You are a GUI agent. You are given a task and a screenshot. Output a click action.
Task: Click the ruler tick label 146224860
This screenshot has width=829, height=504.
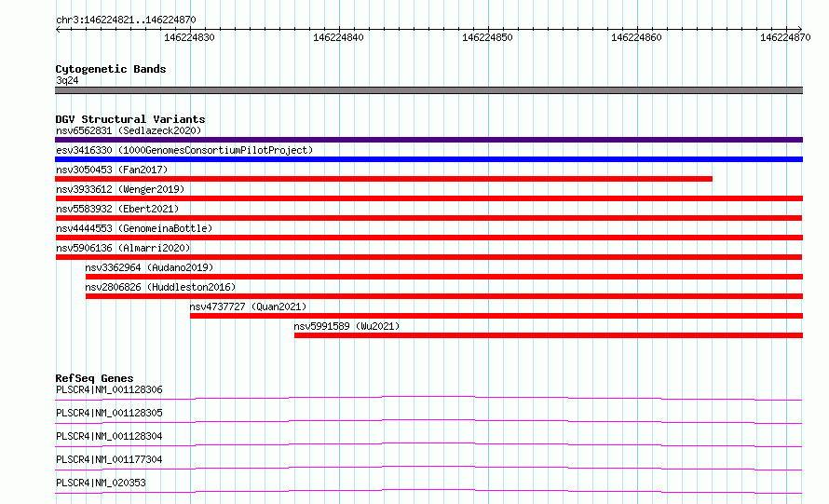click(x=636, y=37)
